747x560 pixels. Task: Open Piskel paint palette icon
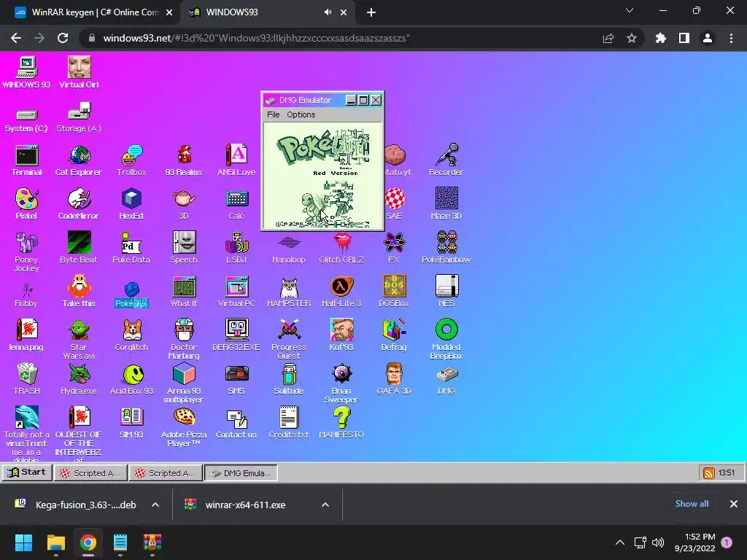click(27, 204)
